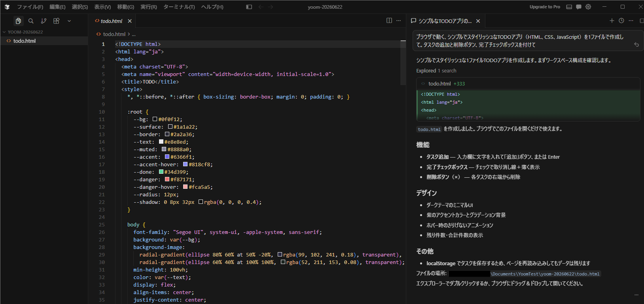The width and height of the screenshot is (644, 304).
Task: Open the --muted #8888a0 color swatch
Action: (x=164, y=149)
